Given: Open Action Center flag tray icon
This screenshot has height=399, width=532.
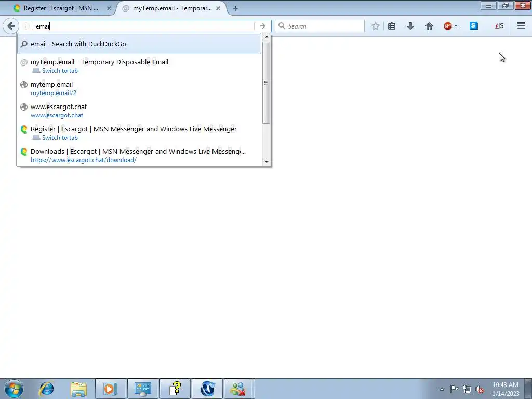Looking at the screenshot, I should pos(454,389).
